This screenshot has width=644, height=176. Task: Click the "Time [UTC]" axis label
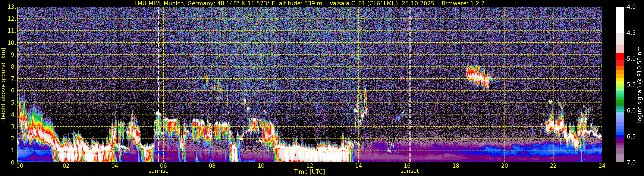click(310, 172)
